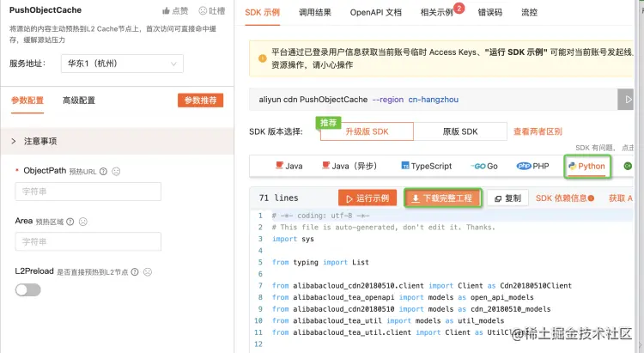Open the 服务地址 华东1（杭州） dropdown

pos(122,64)
